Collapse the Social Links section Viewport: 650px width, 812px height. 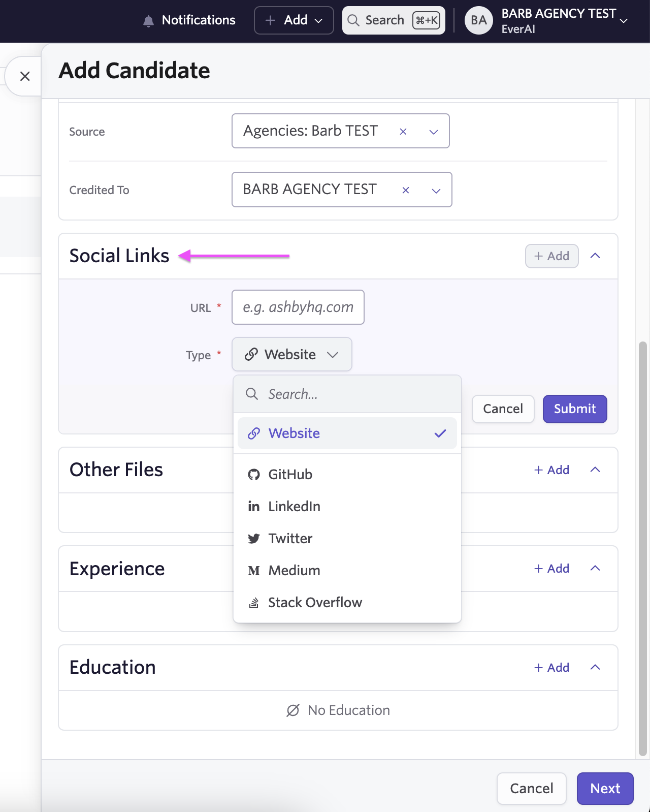click(596, 256)
